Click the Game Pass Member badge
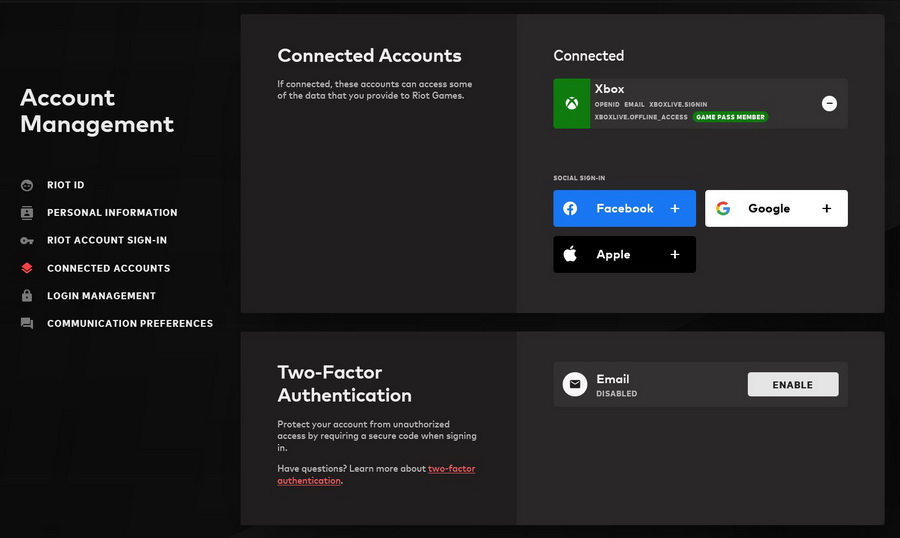The image size is (900, 538). (730, 117)
